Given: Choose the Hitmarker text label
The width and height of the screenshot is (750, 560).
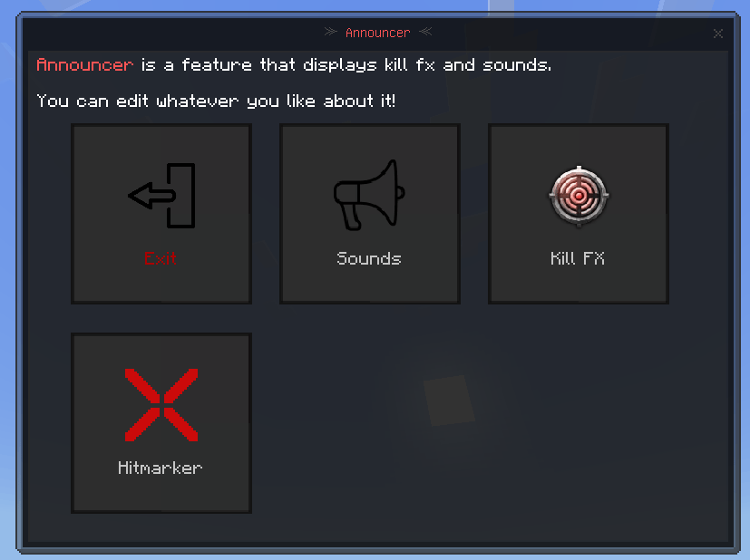Looking at the screenshot, I should pyautogui.click(x=161, y=468).
